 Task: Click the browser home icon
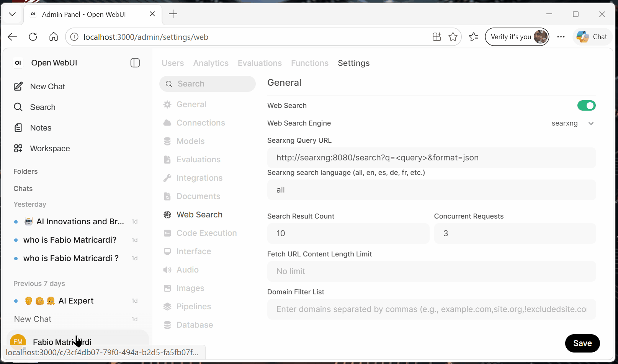[x=54, y=37]
